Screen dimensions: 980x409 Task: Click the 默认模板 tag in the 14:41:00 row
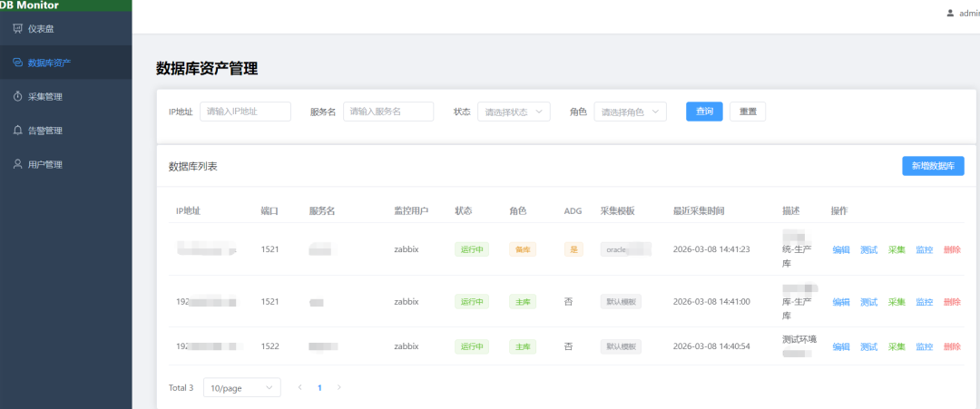tap(622, 302)
